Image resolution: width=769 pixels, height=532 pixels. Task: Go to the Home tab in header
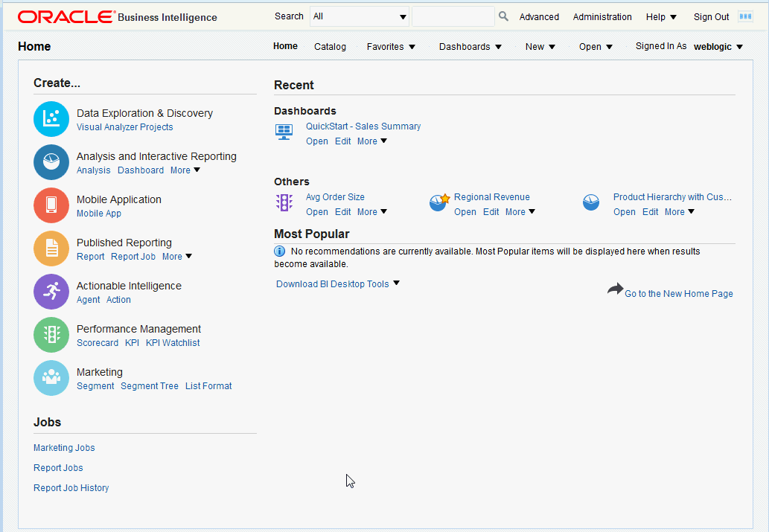click(x=285, y=46)
